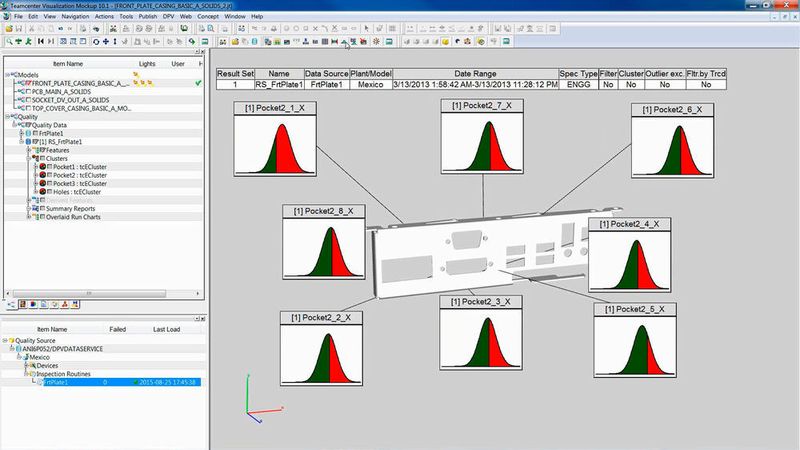The width and height of the screenshot is (800, 450).
Task: Toggle checkbox for SOCKET_DV_OUT_A_SOLIDS
Action: (x=28, y=100)
